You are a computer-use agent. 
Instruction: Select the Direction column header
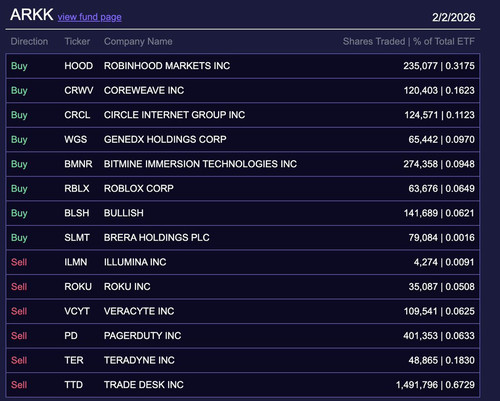click(29, 41)
